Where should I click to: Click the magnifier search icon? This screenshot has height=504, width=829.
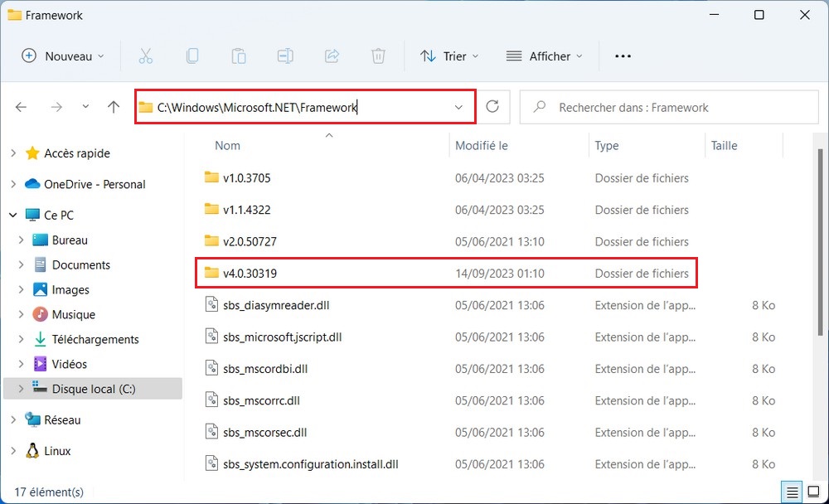(540, 108)
